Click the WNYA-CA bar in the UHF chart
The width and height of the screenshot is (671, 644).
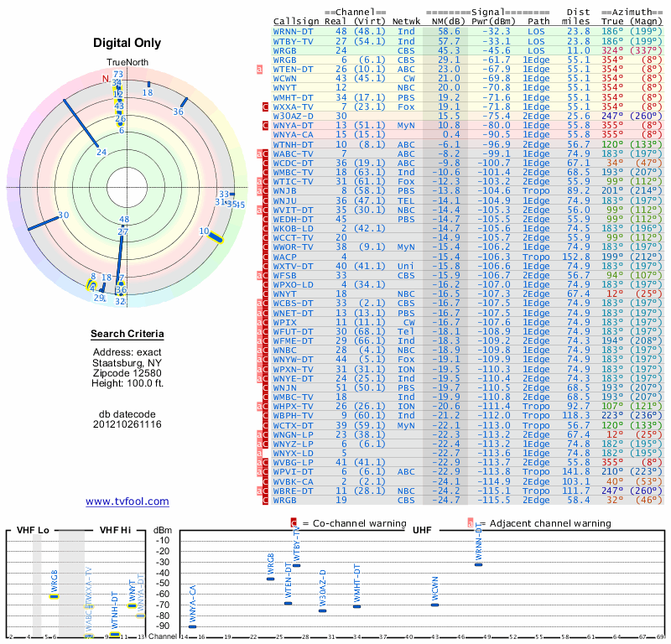[193, 626]
